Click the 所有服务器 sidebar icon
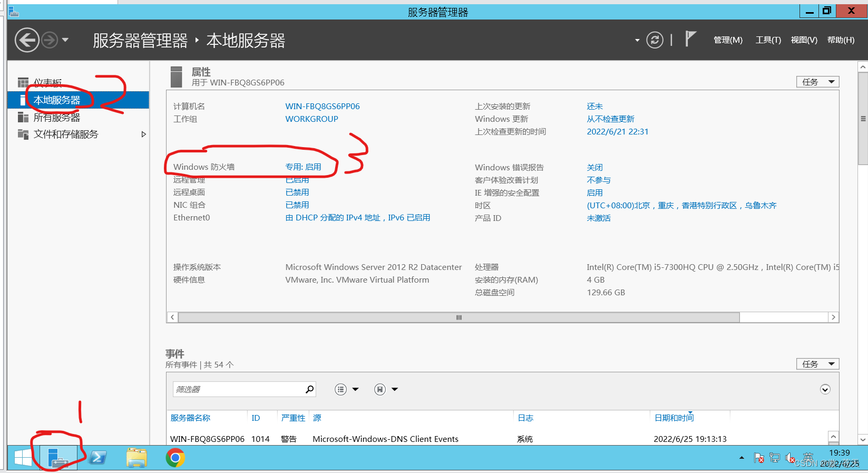The height and width of the screenshot is (473, 868). click(23, 117)
